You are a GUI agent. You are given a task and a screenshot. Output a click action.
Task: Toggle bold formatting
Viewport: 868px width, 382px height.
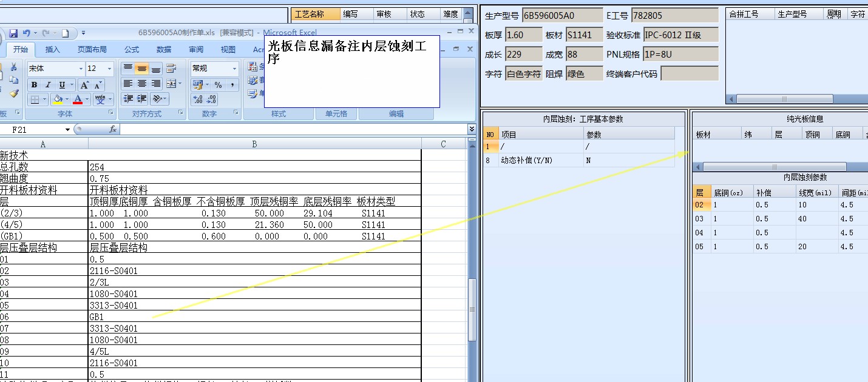pyautogui.click(x=34, y=85)
